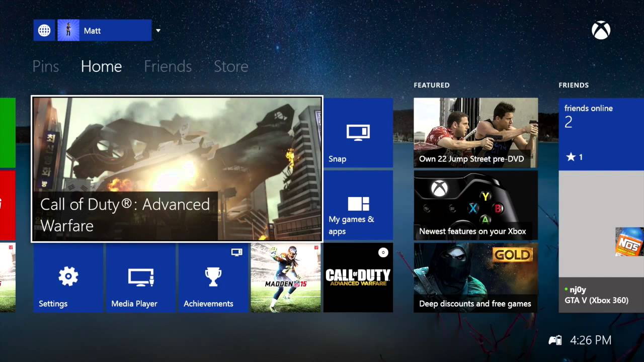
Task: Select the Home tab
Action: click(x=101, y=66)
